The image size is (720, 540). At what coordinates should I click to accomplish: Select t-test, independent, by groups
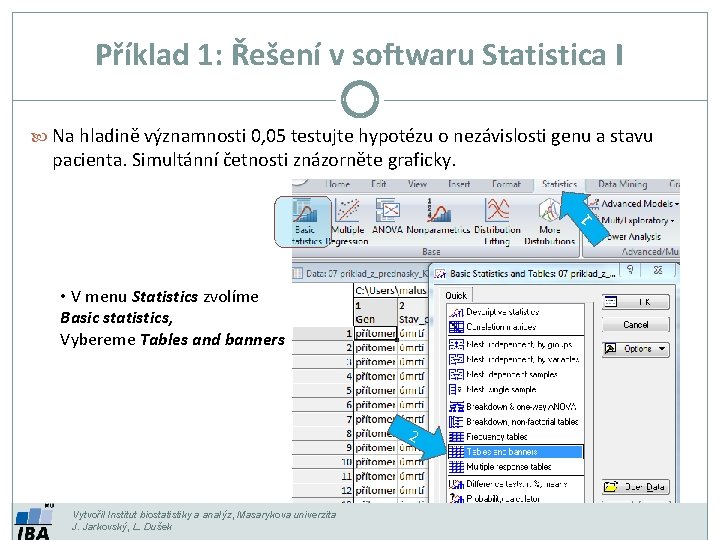coord(515,344)
